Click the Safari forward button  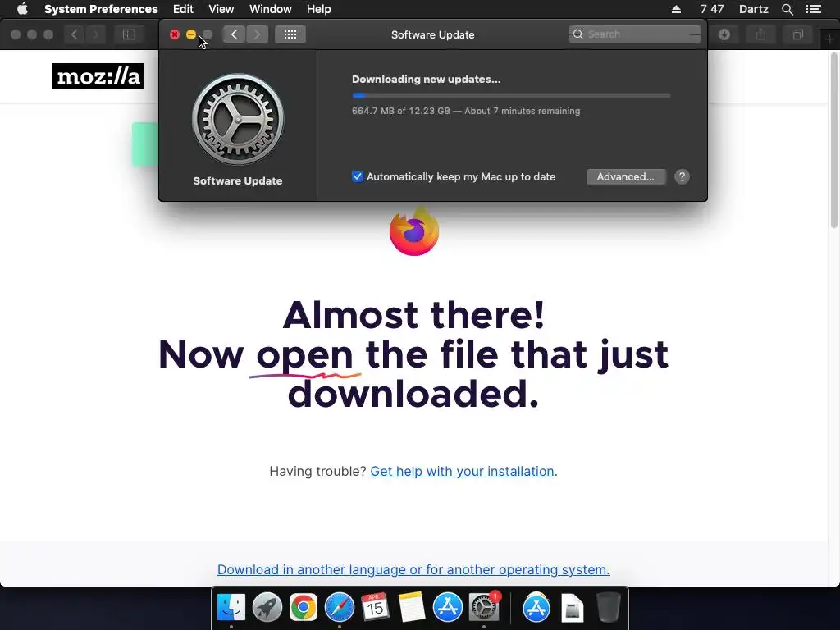tap(96, 34)
